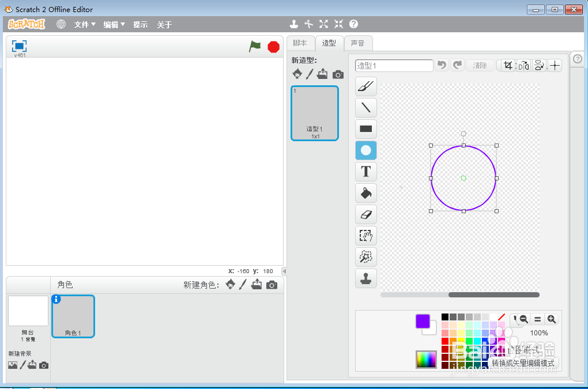The image size is (588, 389).
Task: Click the green flag to start
Action: pyautogui.click(x=255, y=47)
